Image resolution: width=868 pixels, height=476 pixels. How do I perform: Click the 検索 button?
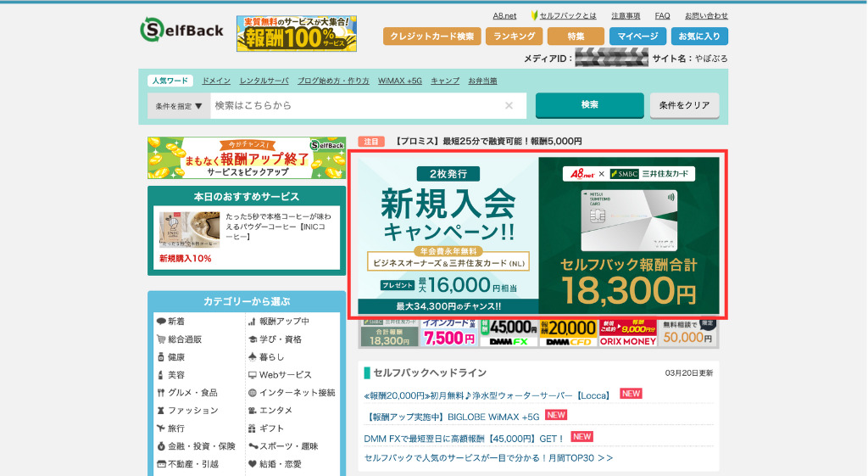click(x=590, y=104)
